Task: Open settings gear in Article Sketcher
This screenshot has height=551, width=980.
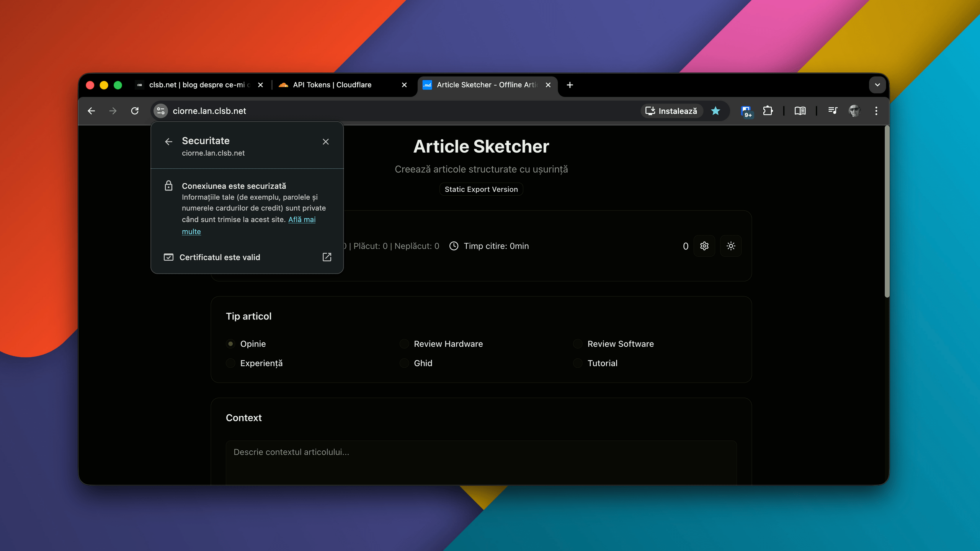Action: pyautogui.click(x=704, y=246)
